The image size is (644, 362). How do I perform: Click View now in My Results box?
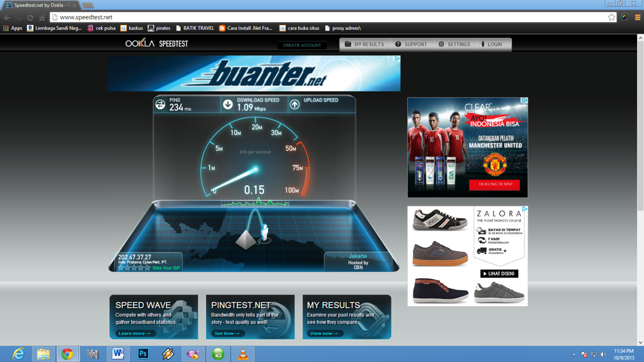(x=325, y=333)
